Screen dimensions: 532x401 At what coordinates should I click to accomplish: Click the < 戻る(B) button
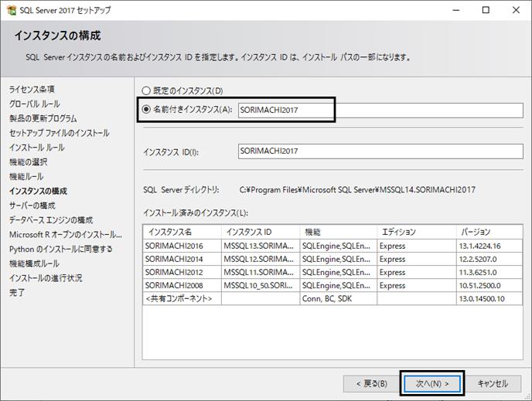coord(371,383)
